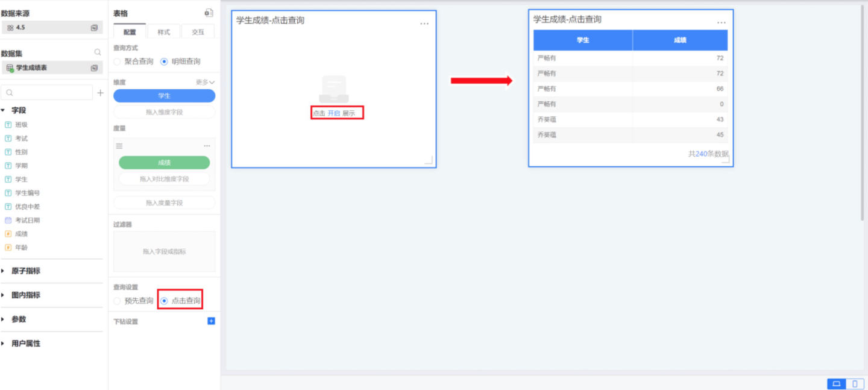Click the title of the table chart card
The image size is (868, 390).
click(x=567, y=19)
